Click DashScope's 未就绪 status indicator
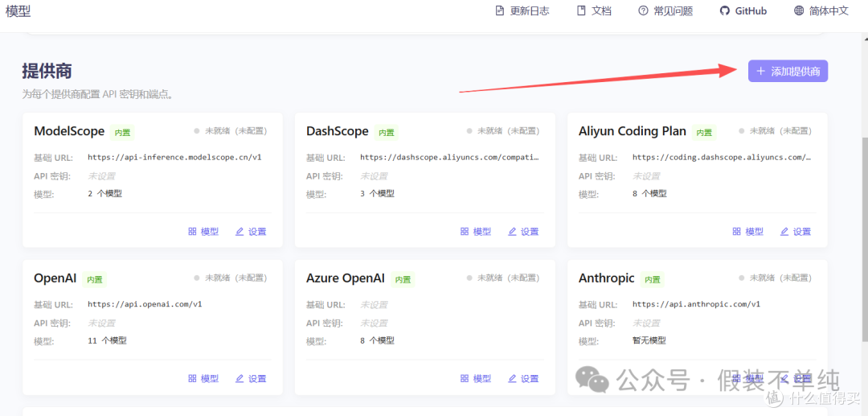This screenshot has width=868, height=416. pos(503,131)
